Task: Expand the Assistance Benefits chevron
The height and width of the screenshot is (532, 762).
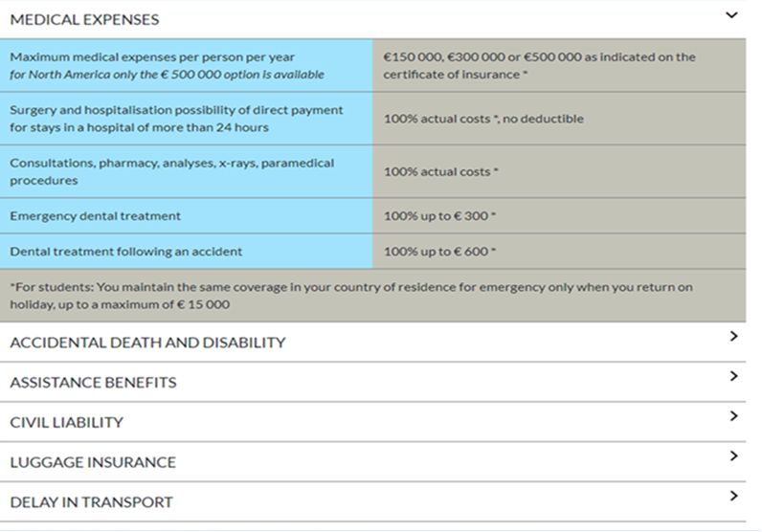Action: [733, 376]
